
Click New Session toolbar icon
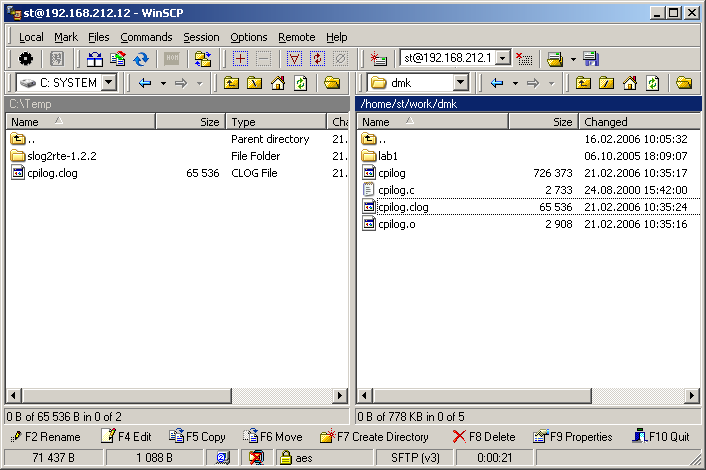click(378, 59)
